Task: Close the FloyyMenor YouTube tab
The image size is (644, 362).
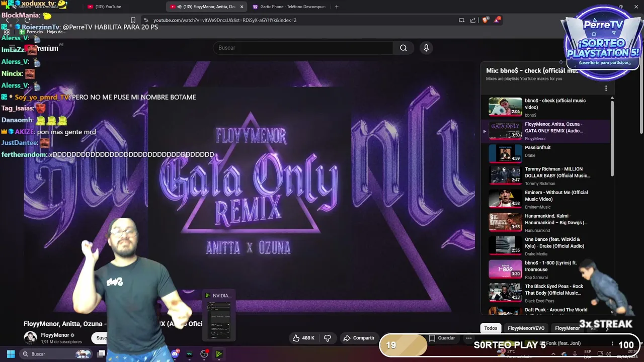Action: point(242,7)
